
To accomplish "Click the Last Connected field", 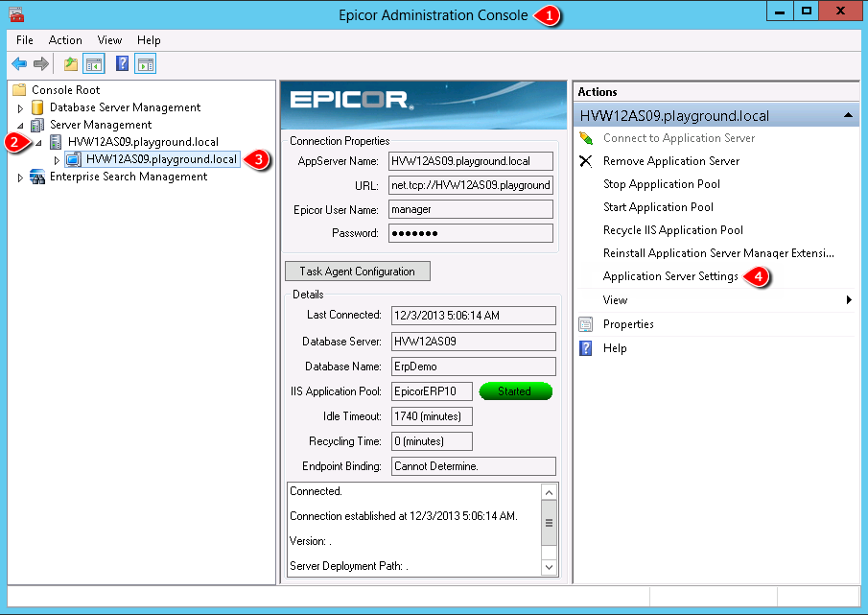I will coord(473,316).
